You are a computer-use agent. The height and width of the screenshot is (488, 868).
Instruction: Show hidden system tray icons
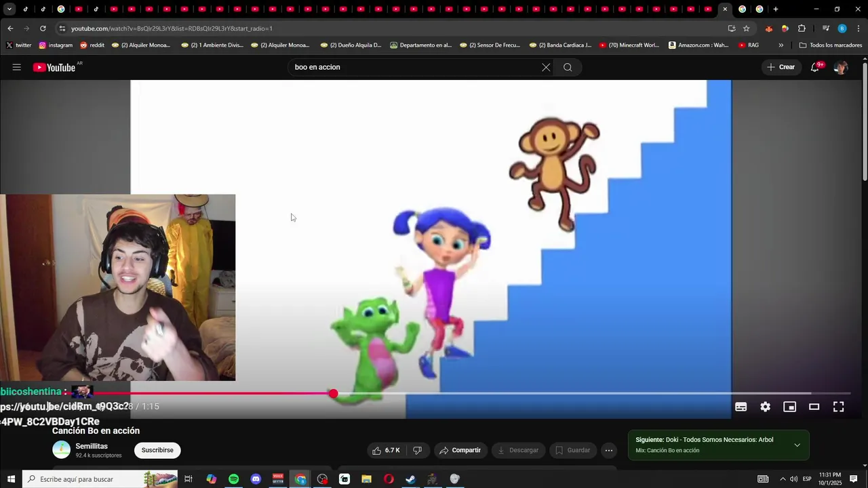pos(783,479)
